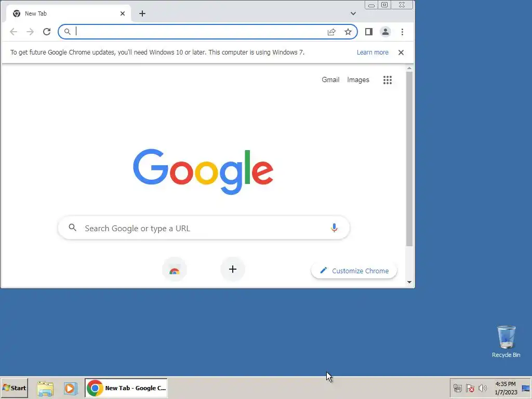The height and width of the screenshot is (399, 532).
Task: Click the browser Back arrow
Action: (14, 32)
